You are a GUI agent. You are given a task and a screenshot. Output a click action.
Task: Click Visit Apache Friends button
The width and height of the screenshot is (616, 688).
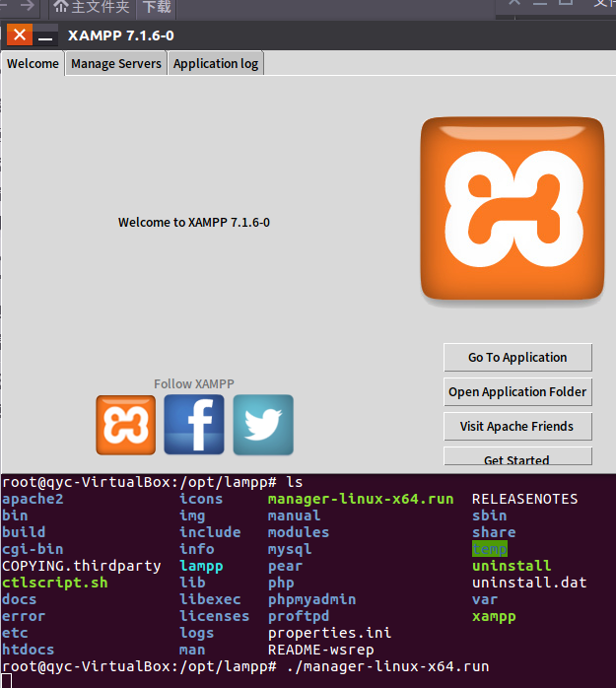pos(517,426)
